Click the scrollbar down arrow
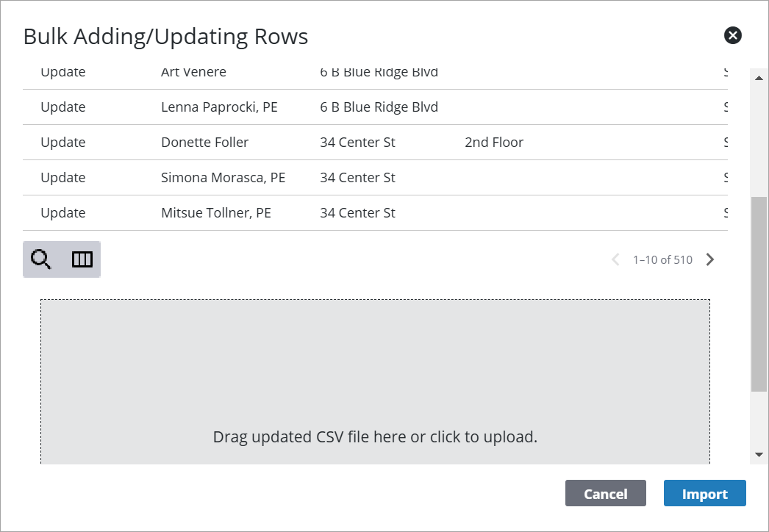The width and height of the screenshot is (769, 532). pos(759,455)
